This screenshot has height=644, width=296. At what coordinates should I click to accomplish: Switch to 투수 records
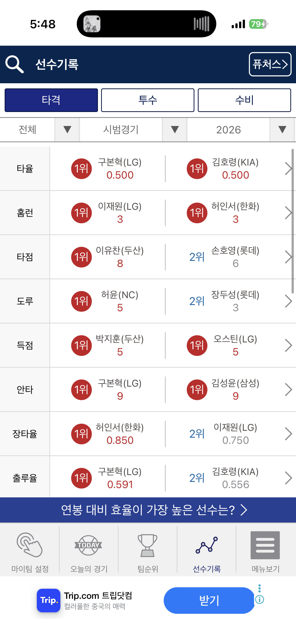[148, 100]
